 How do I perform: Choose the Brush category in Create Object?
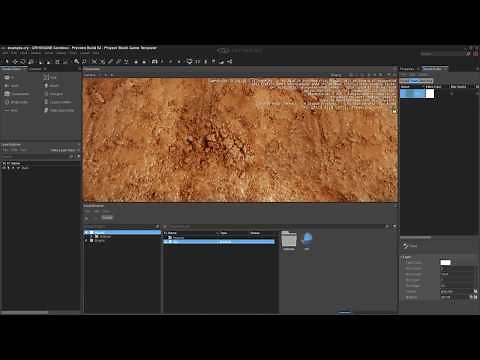[x=51, y=86]
